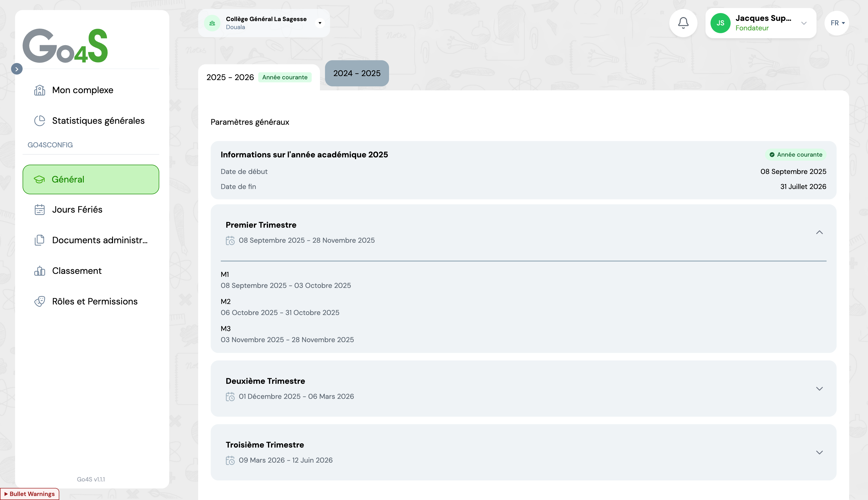
Task: Click the Statistiques générales pie chart icon
Action: coord(39,121)
